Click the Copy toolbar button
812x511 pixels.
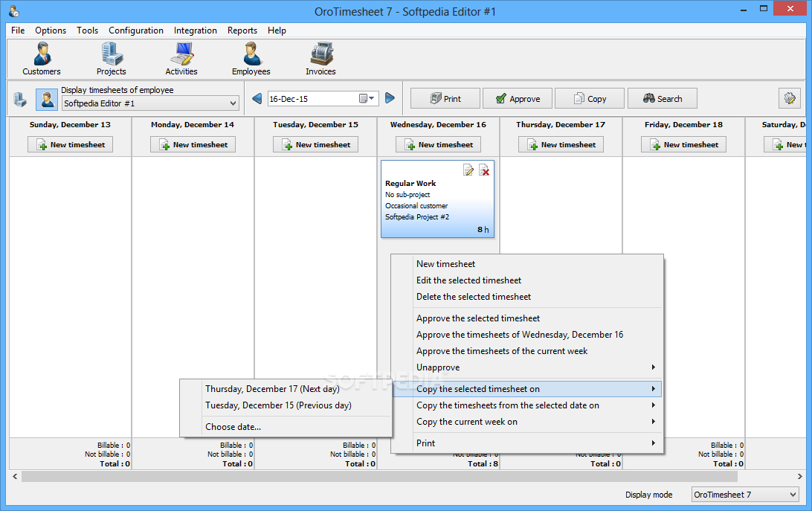coord(590,98)
